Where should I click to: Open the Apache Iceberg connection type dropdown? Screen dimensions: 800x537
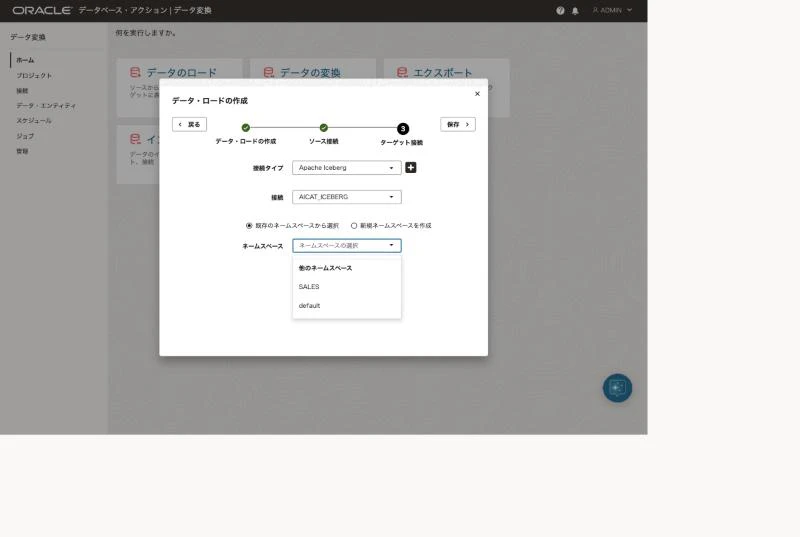point(346,168)
